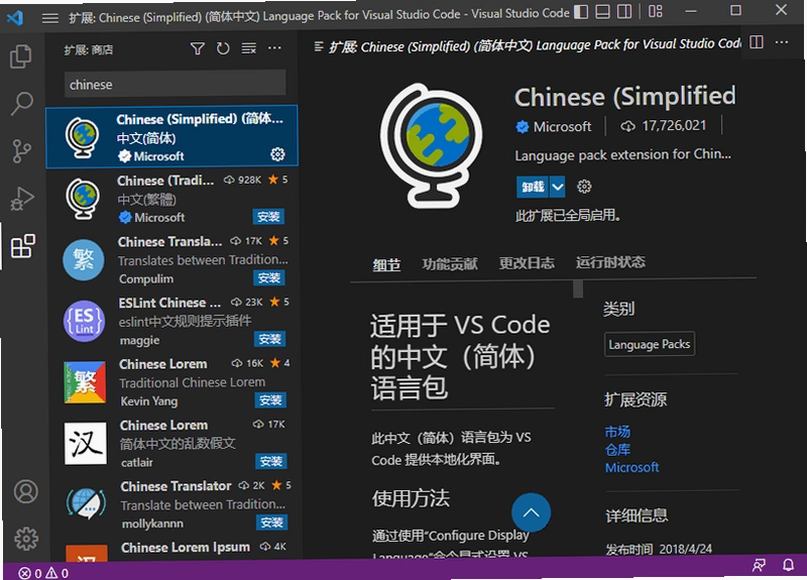Toggle bottom panel layout icon
The image size is (807, 580).
click(602, 11)
